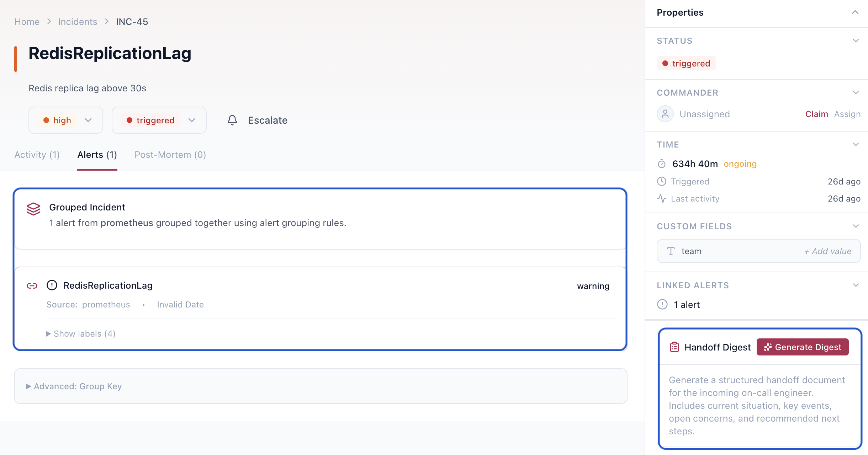The height and width of the screenshot is (455, 868).
Task: Click the Grouped Incident heading
Action: pyautogui.click(x=87, y=207)
